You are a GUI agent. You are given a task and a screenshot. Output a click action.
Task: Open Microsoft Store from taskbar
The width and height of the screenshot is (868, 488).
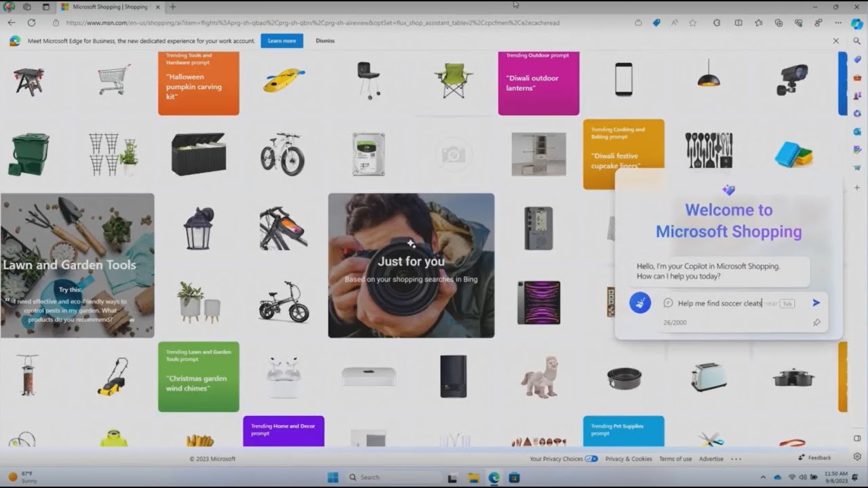click(514, 477)
